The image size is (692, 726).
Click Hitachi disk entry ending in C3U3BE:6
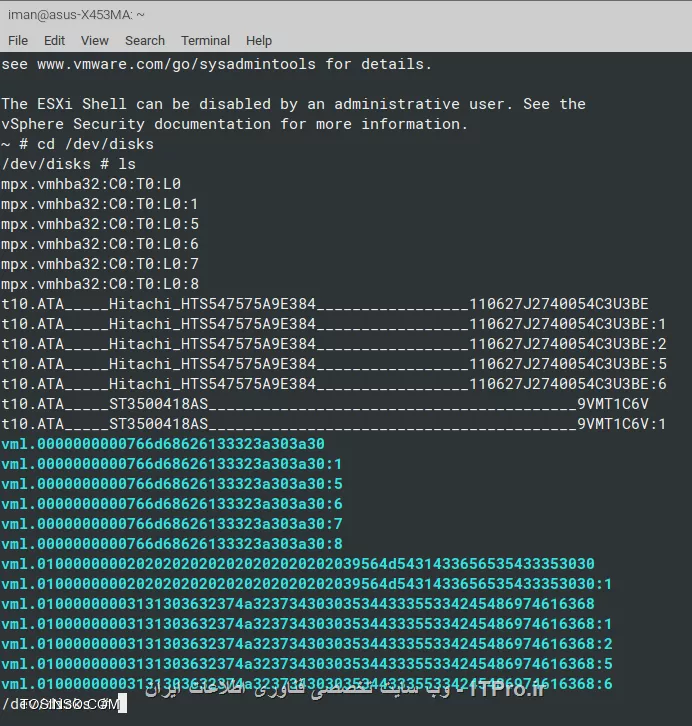334,384
